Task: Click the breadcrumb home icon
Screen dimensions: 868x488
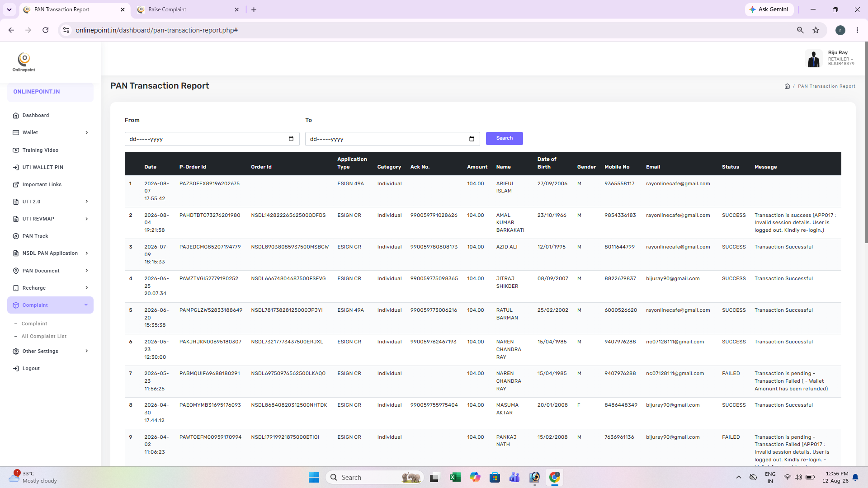Action: pyautogui.click(x=787, y=86)
